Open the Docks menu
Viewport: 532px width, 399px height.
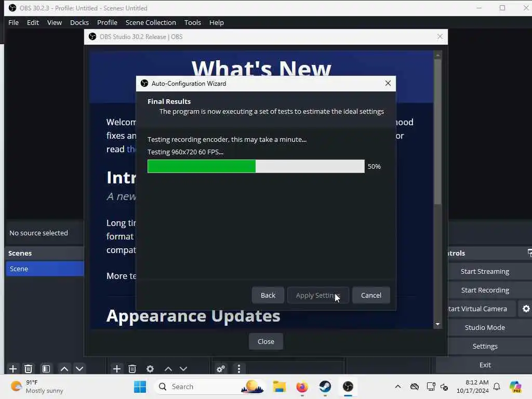[x=79, y=22]
